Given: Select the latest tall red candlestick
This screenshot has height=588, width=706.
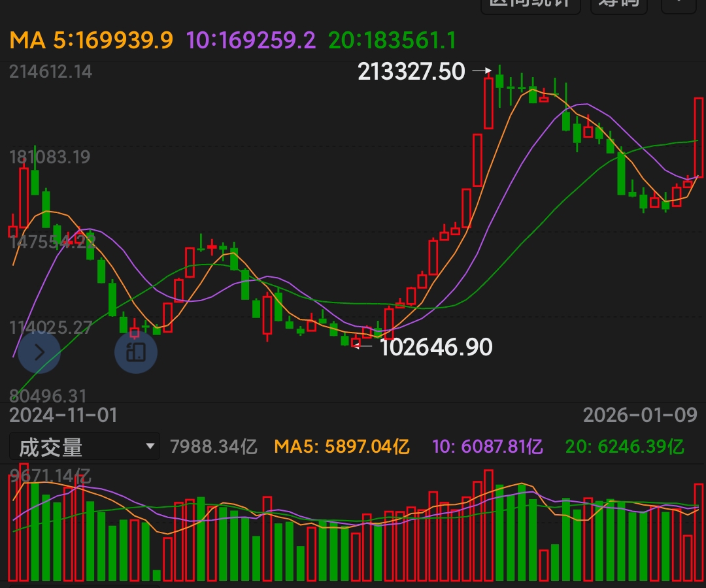Looking at the screenshot, I should pos(699,137).
